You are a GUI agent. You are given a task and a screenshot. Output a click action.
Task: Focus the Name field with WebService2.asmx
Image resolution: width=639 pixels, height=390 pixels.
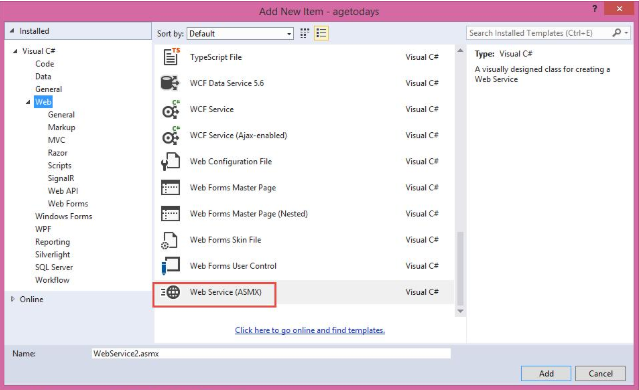tap(271, 353)
